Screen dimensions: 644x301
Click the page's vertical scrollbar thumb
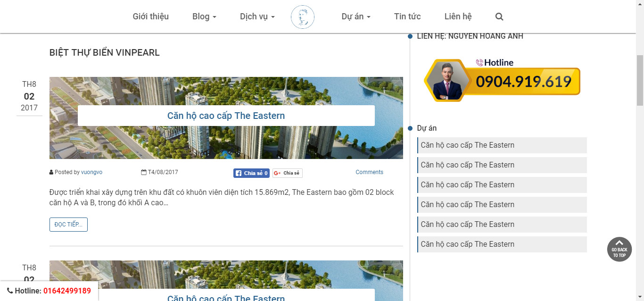click(x=640, y=80)
